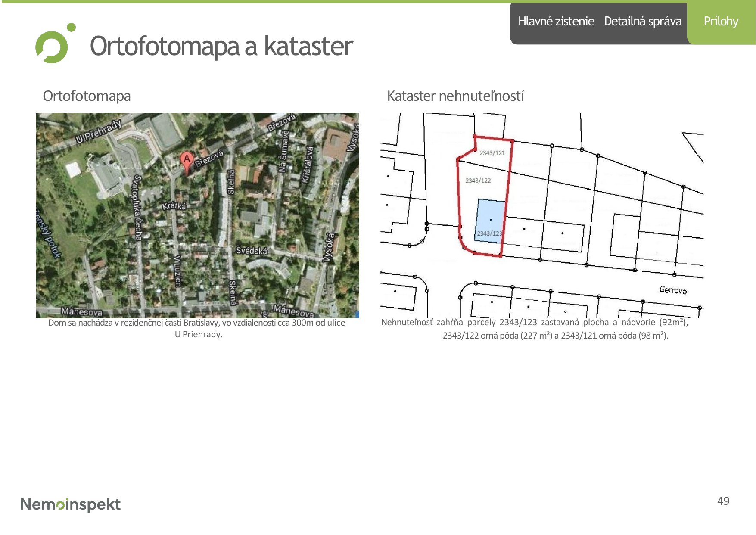Screen dimensions: 756x535
Task: Open the Hlavné zistenie tab
Action: (x=556, y=21)
